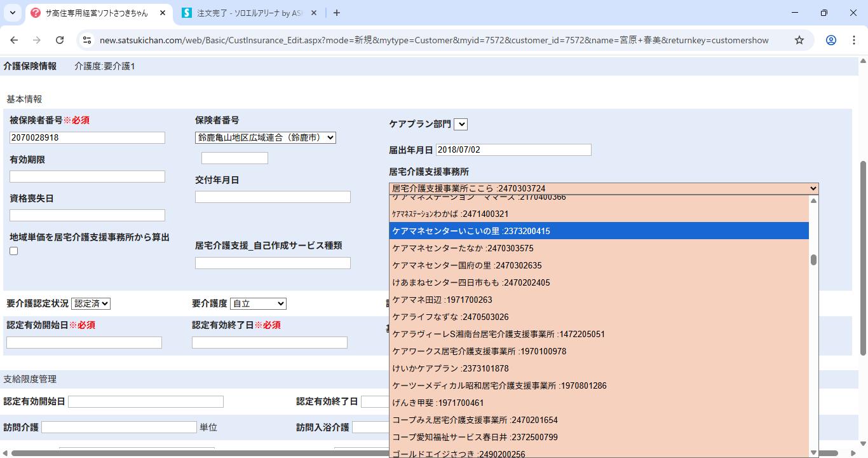
Task: Bookmark this page with star icon
Action: click(x=799, y=40)
